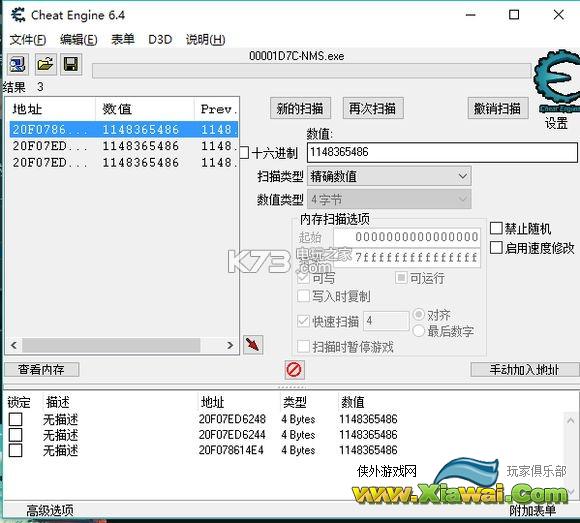Screen dimensions: 580x523
Task: Open the 表单 menu
Action: pos(123,39)
